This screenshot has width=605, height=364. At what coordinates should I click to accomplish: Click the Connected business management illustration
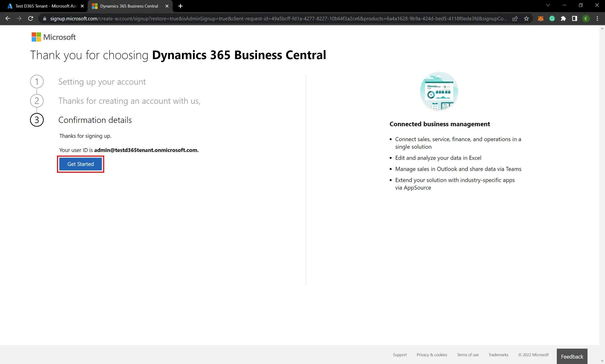pos(439,91)
